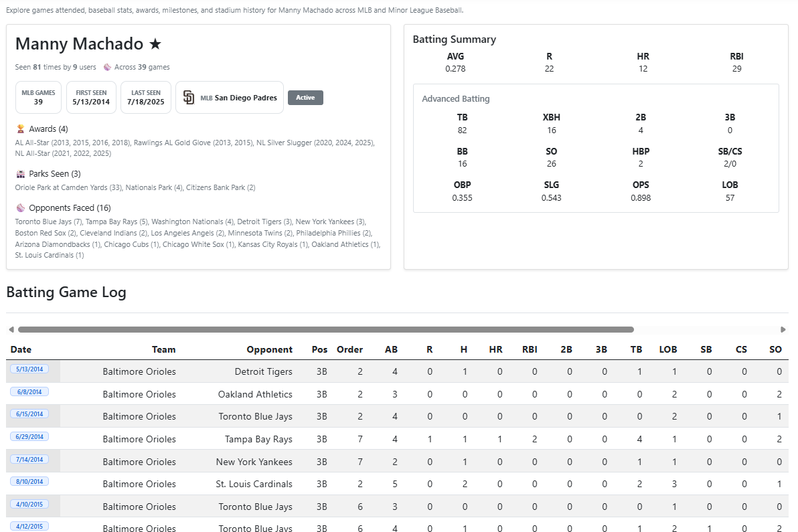Click the SB/CS 2/0 value

pyautogui.click(x=730, y=164)
